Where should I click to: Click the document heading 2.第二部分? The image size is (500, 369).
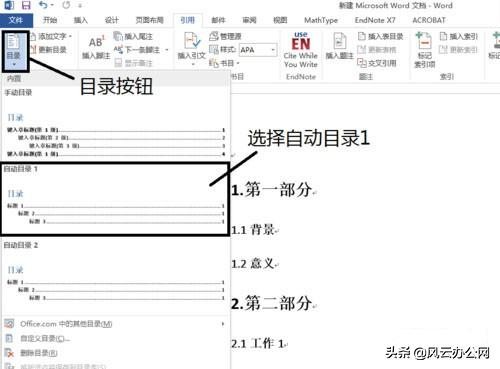click(x=272, y=303)
